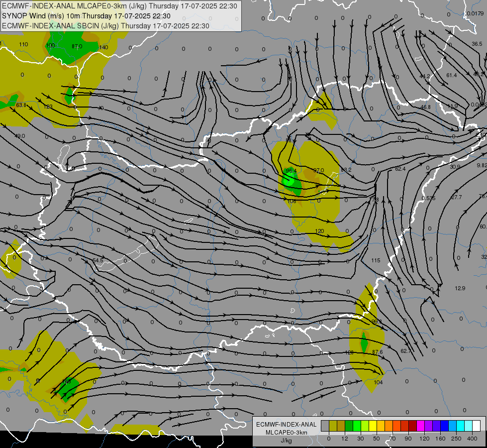Click the map value 36.5
Screen dimensions: 487x448
[x=477, y=44]
